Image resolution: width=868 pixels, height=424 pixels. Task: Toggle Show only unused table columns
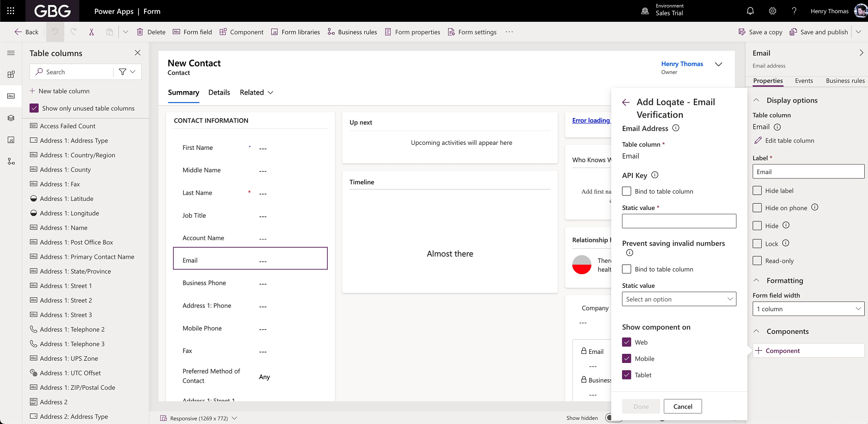click(x=34, y=108)
